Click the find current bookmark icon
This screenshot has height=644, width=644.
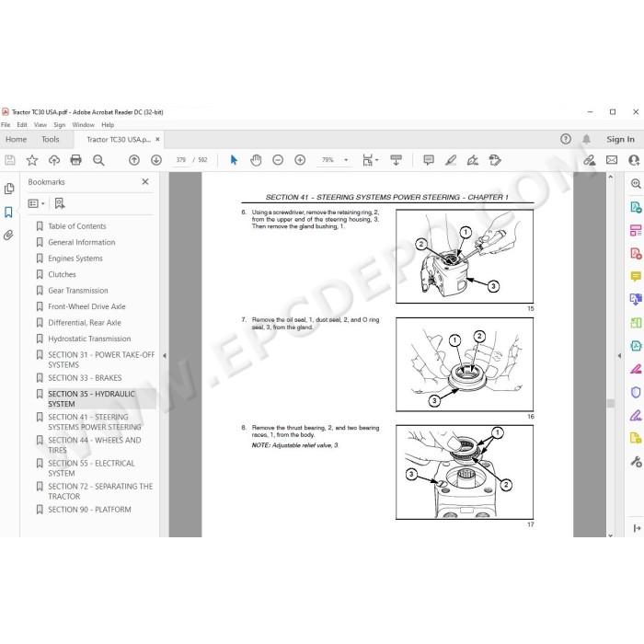60,203
